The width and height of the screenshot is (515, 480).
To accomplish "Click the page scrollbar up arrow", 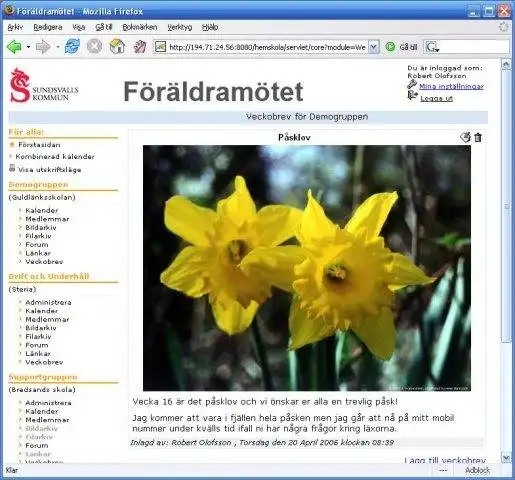I will (x=506, y=64).
